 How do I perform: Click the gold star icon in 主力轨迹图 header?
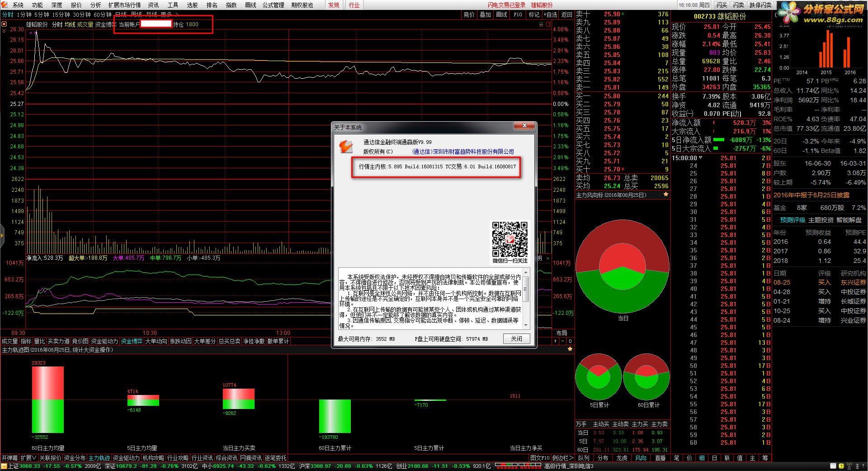pos(570,349)
